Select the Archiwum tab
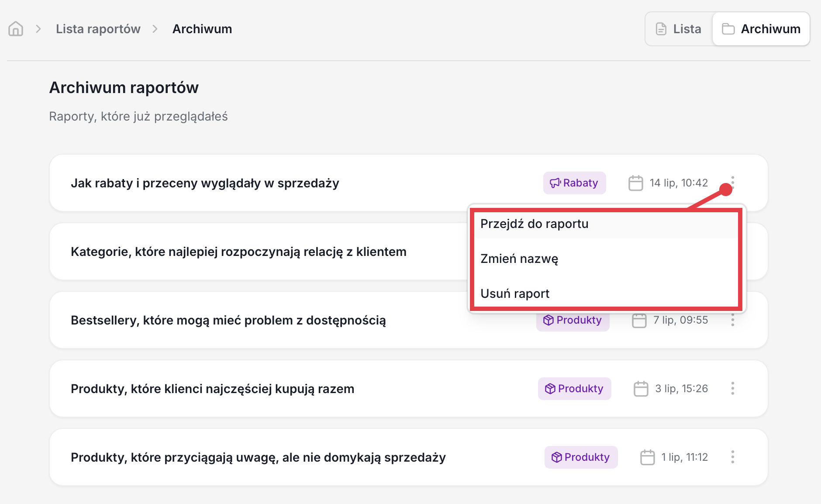 pos(761,29)
